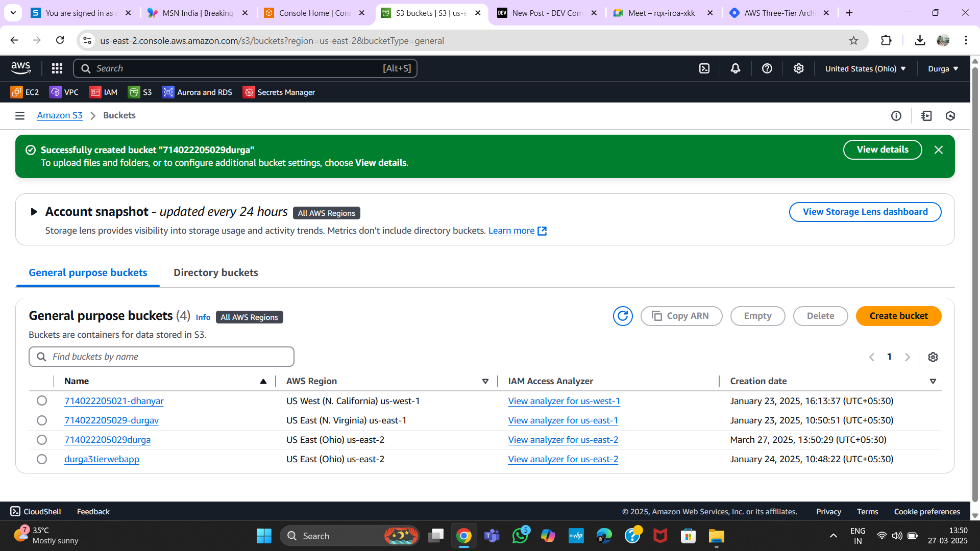980x551 pixels.
Task: Open the info panel icon near breadcrumb
Action: pos(896,116)
